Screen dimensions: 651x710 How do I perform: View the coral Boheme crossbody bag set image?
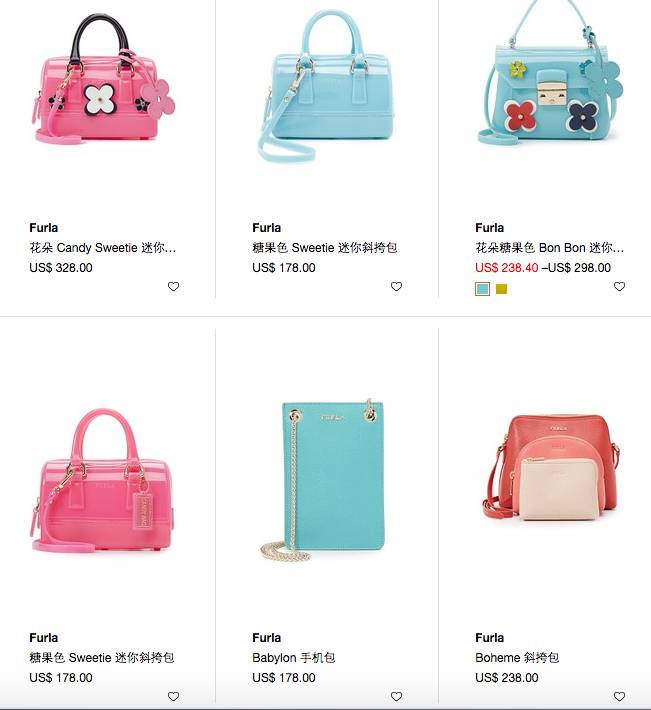pos(550,468)
